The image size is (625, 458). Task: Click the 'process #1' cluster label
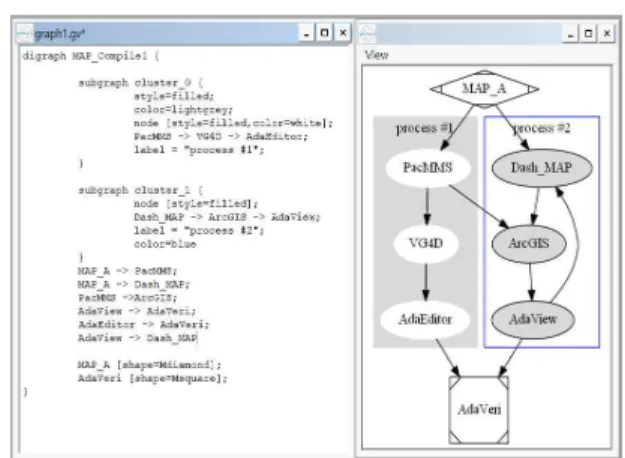click(425, 128)
